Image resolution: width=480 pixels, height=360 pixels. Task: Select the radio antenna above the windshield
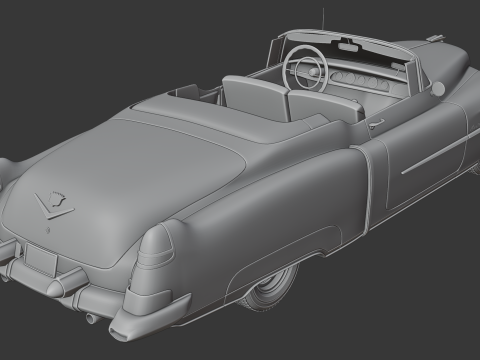(323, 19)
